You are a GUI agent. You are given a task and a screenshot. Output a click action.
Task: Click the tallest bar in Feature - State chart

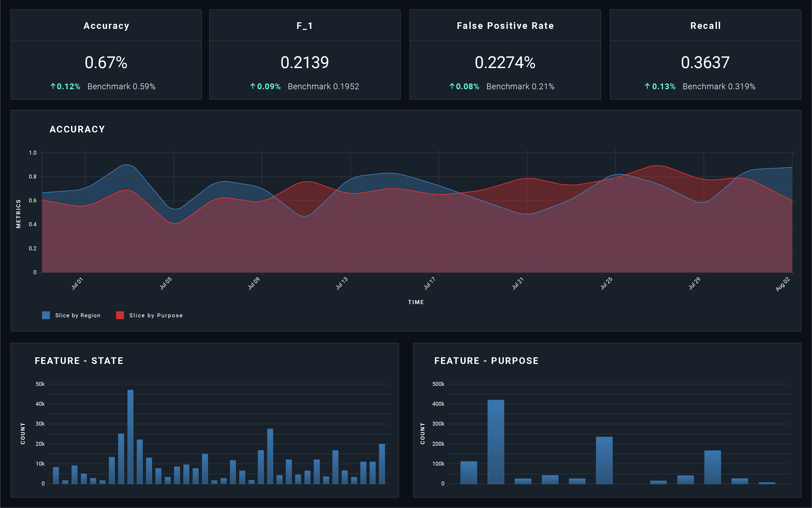(x=130, y=437)
